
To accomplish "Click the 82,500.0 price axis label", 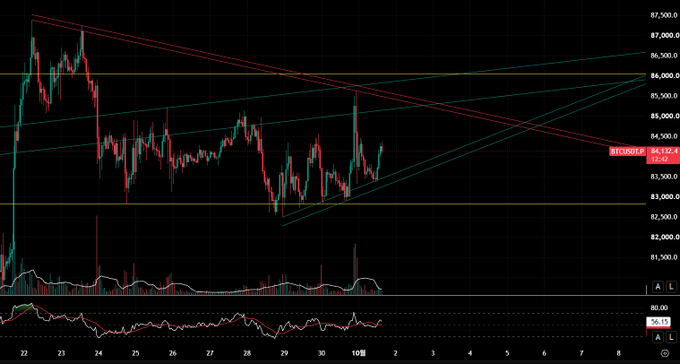I will click(x=665, y=217).
